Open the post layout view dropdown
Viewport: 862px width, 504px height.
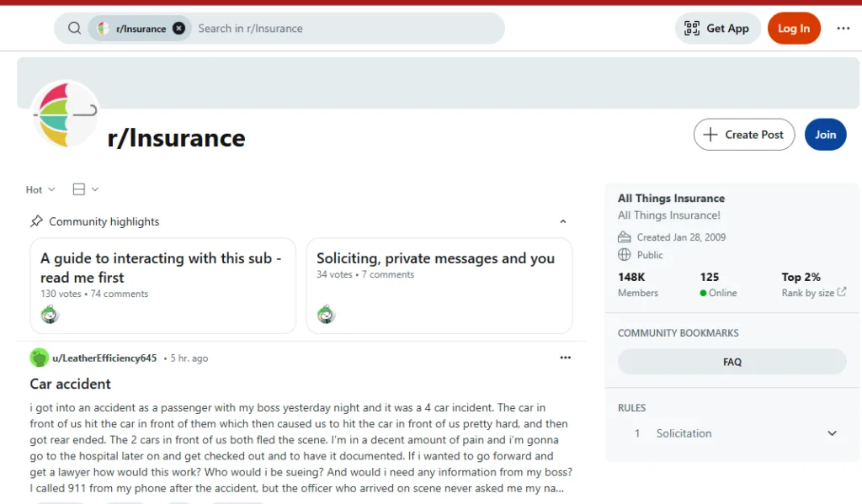click(x=84, y=189)
